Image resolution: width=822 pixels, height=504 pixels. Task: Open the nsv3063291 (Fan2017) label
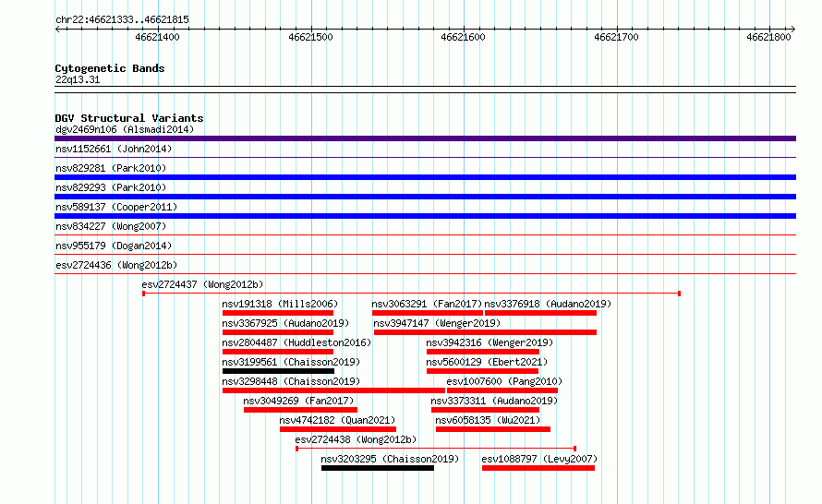pyautogui.click(x=427, y=304)
